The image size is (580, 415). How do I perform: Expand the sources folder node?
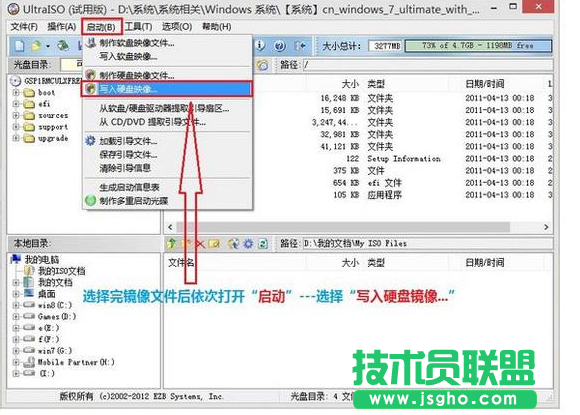tap(16, 115)
